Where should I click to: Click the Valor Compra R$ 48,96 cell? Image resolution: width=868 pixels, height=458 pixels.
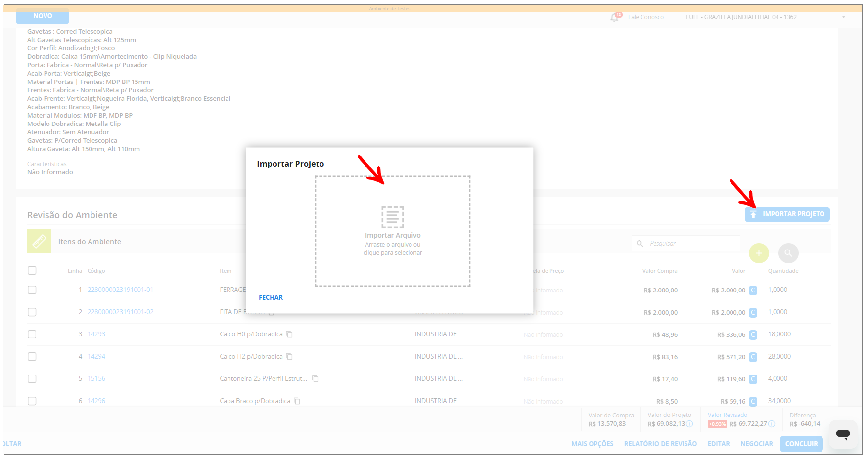coord(665,335)
